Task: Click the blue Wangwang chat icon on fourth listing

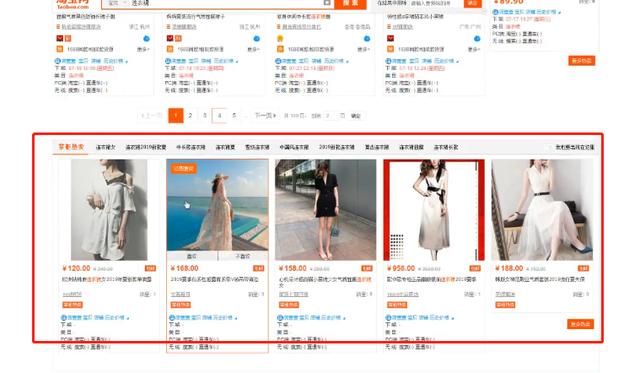Action: (477, 39)
